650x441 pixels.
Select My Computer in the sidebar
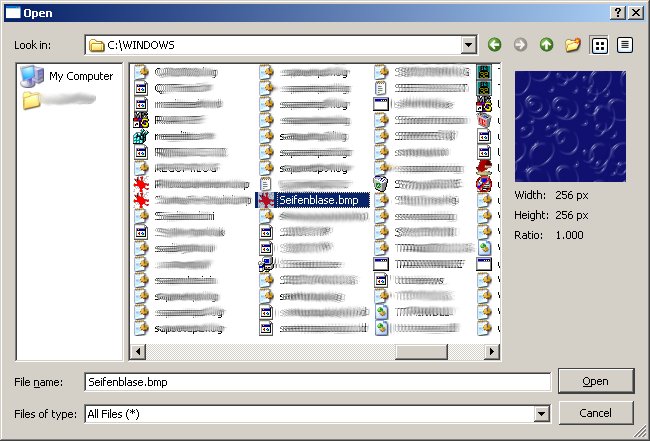67,76
